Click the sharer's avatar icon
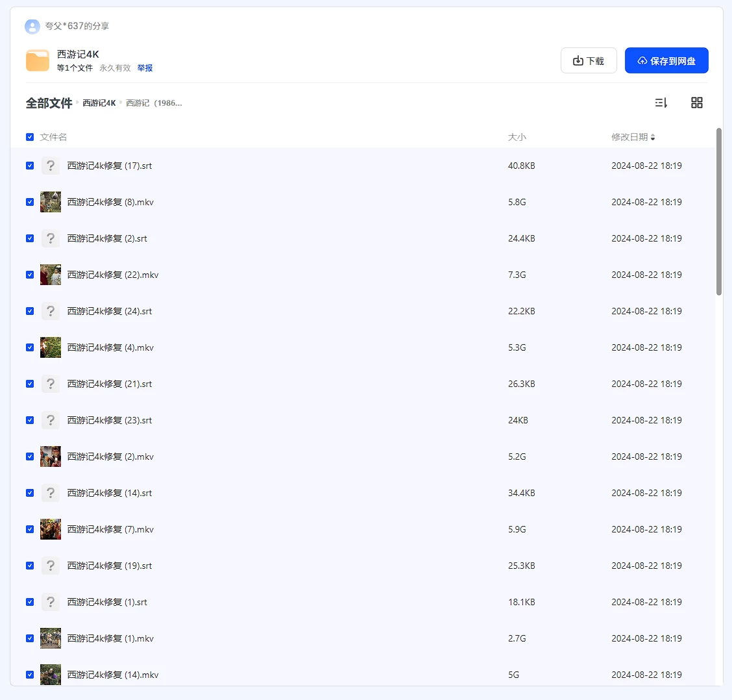This screenshot has height=700, width=732. [32, 26]
